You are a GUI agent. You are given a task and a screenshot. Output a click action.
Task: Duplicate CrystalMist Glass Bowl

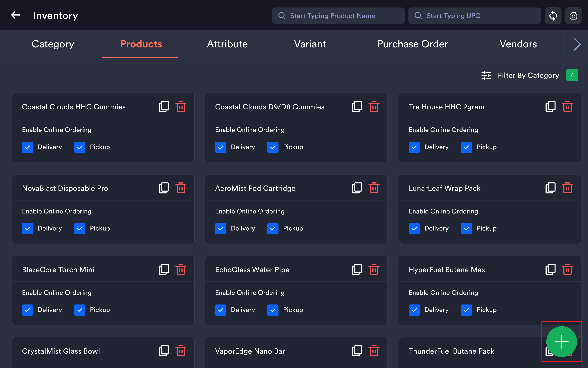(x=164, y=351)
